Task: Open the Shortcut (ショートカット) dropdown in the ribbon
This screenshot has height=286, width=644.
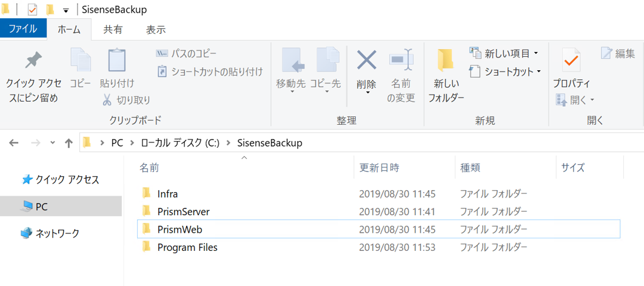Action: click(505, 72)
